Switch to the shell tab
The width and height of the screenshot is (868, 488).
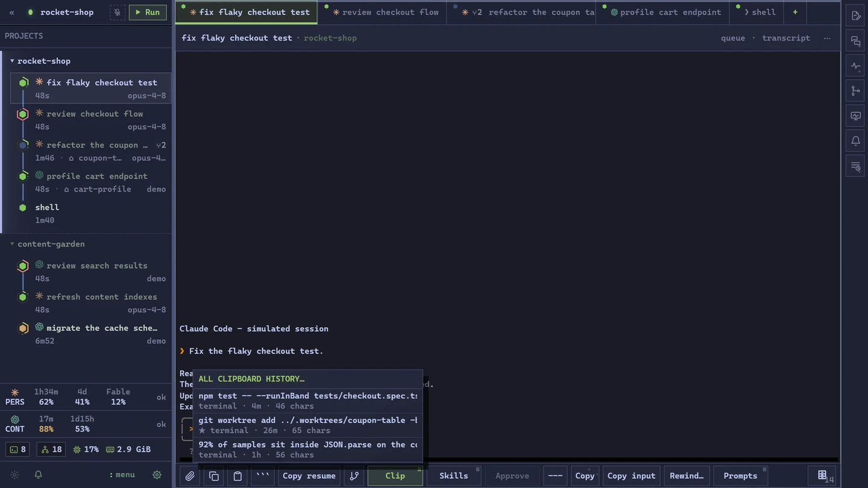[x=756, y=12]
